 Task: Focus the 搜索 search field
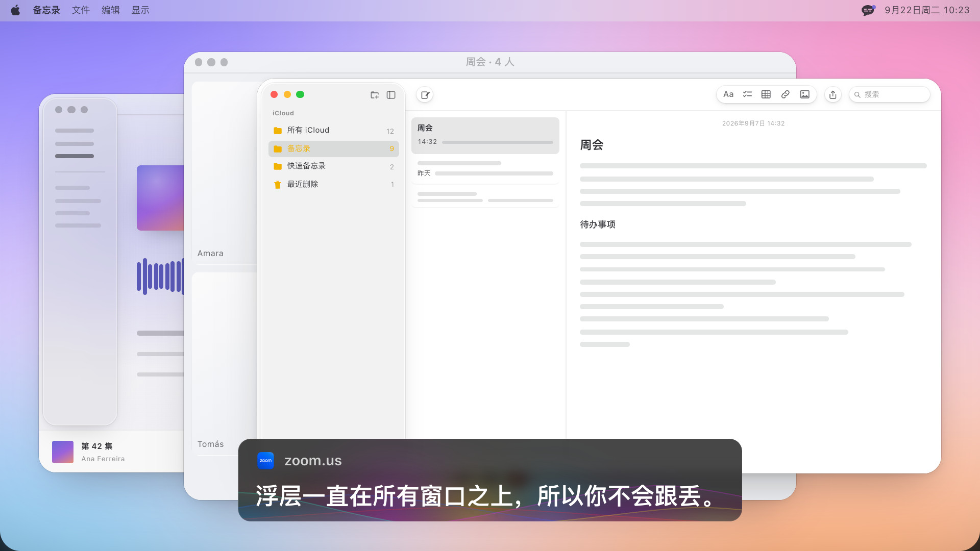point(889,94)
